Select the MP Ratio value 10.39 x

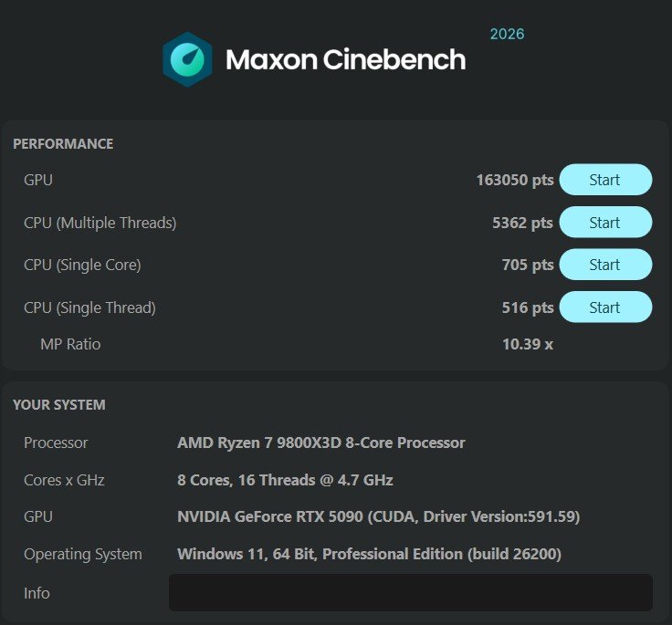click(x=528, y=344)
